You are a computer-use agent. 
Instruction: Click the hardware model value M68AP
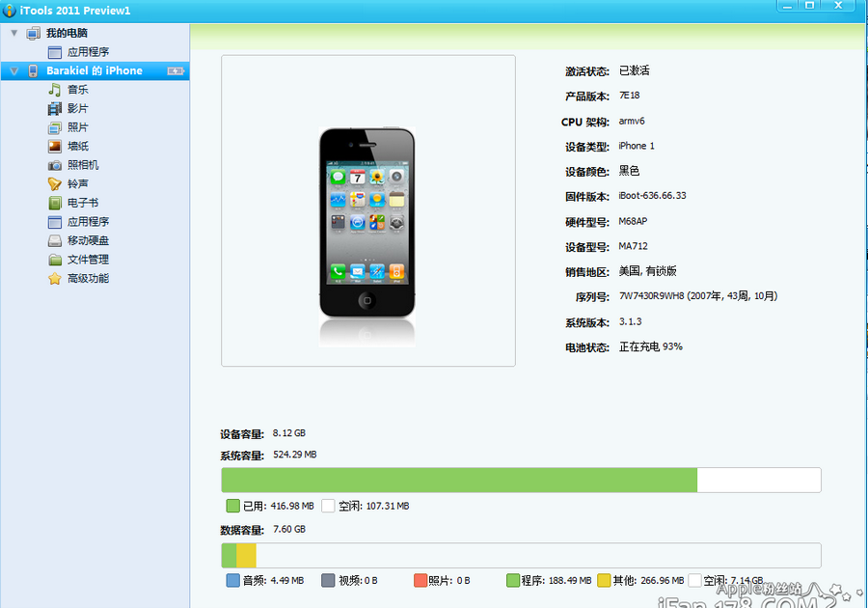(x=633, y=221)
